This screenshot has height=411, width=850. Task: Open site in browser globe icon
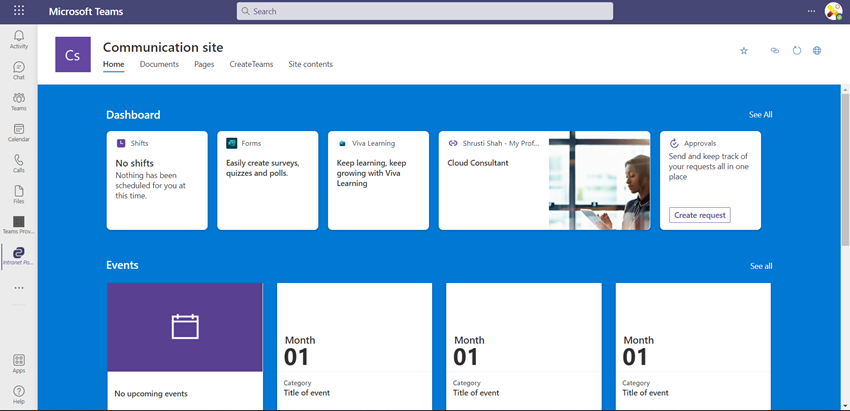(817, 50)
